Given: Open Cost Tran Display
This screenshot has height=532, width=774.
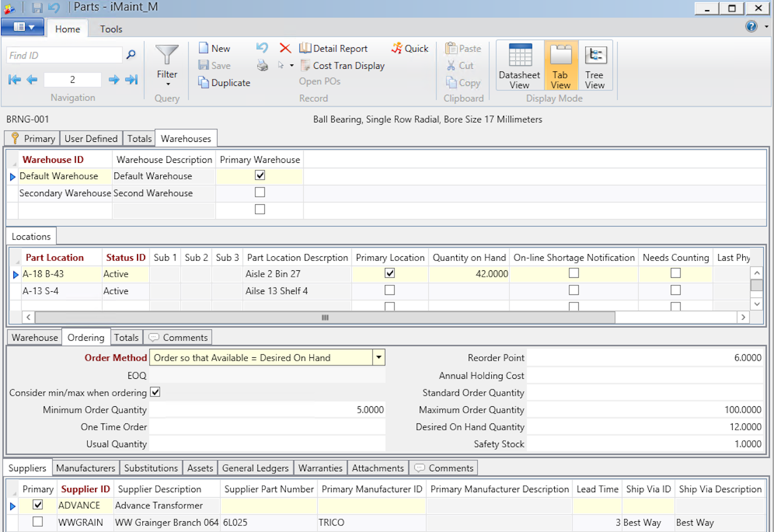Looking at the screenshot, I should tap(342, 65).
